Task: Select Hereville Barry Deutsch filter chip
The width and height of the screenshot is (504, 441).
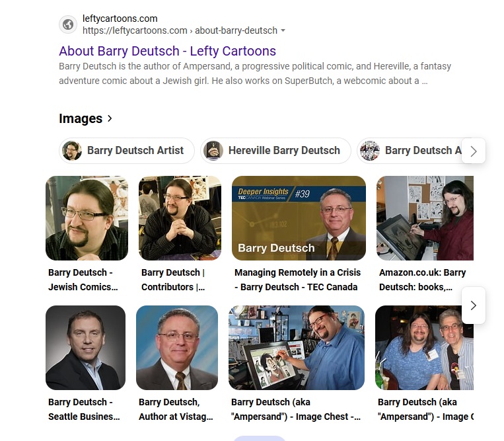Action: tap(275, 151)
